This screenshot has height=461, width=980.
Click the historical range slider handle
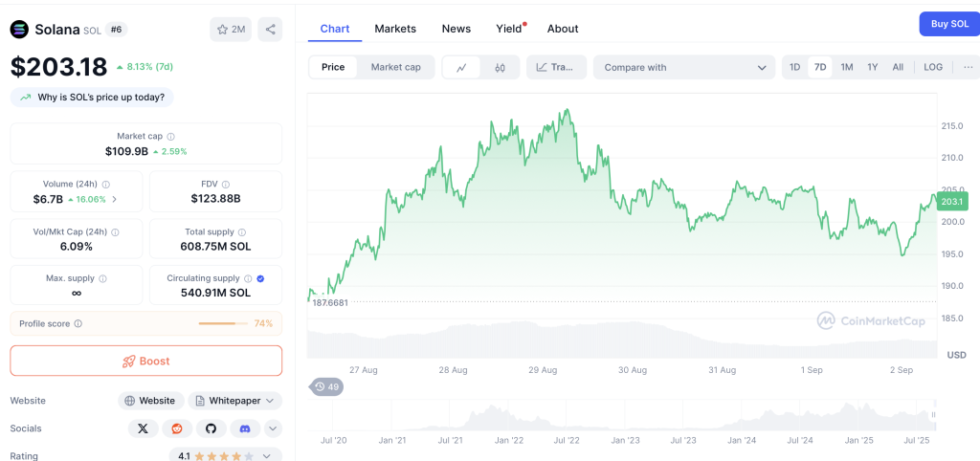[x=934, y=415]
